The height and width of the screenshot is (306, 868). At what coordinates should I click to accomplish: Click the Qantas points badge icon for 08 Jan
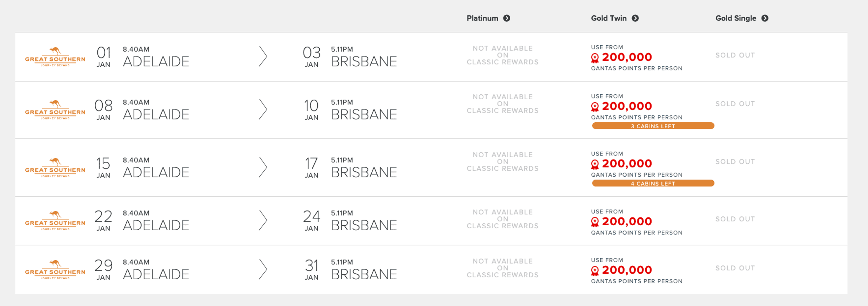point(595,107)
